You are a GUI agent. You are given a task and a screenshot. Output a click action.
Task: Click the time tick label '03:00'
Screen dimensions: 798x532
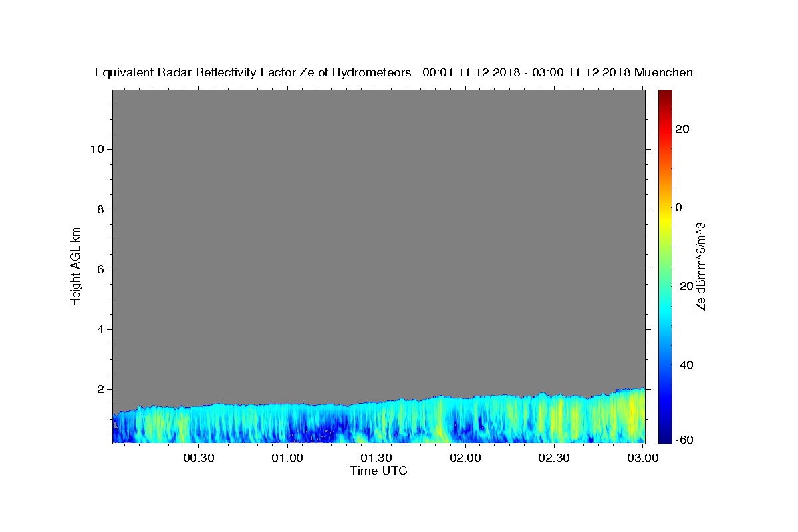pos(642,458)
